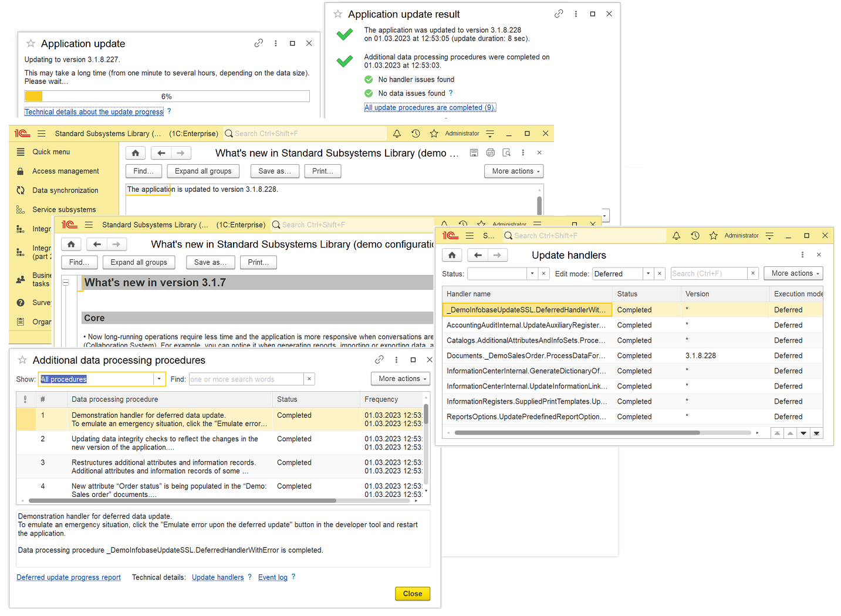Viewport: 841px width, 616px height.
Task: Collapse the What's new in version 3.1.7 group
Action: click(66, 283)
